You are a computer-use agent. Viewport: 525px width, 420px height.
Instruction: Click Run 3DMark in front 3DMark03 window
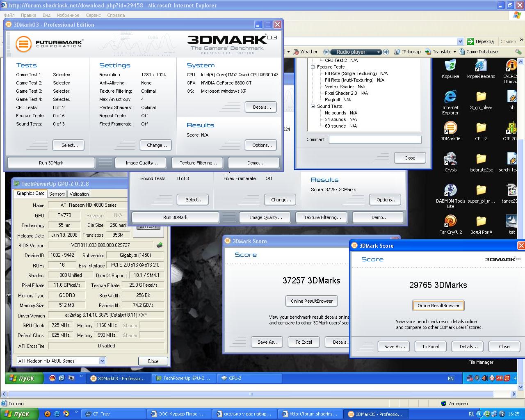click(x=51, y=163)
